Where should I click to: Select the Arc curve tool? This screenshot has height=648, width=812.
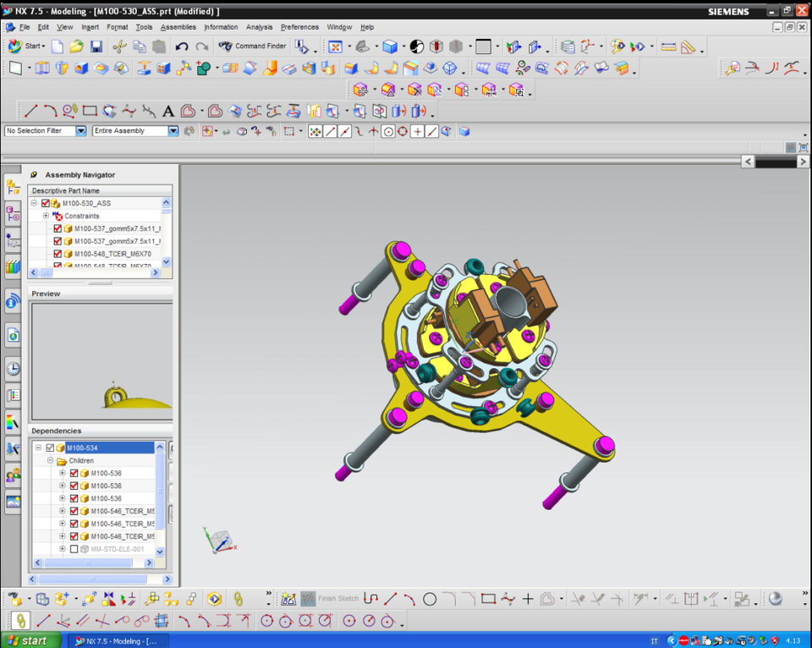click(51, 110)
